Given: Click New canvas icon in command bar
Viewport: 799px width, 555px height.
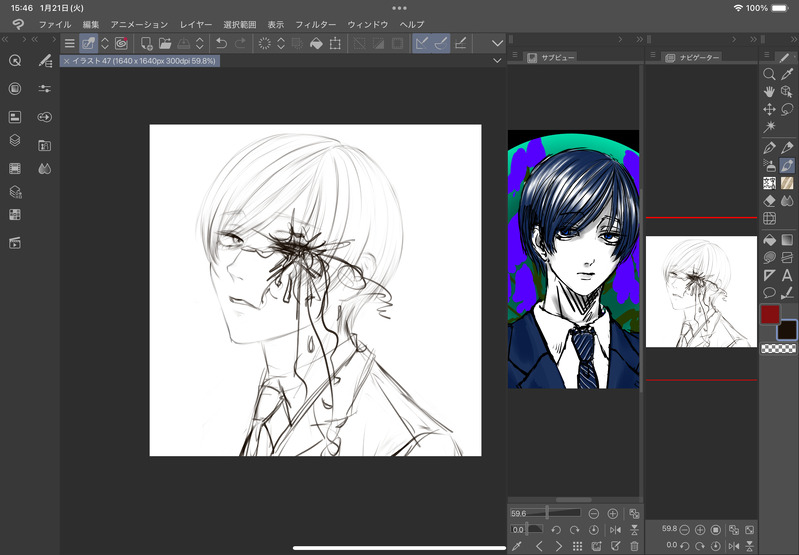Looking at the screenshot, I should 146,43.
